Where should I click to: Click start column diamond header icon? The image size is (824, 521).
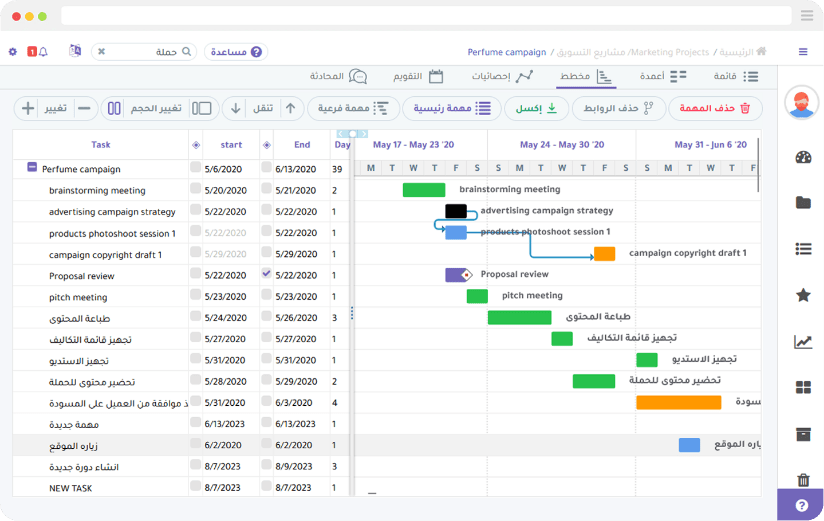point(196,145)
